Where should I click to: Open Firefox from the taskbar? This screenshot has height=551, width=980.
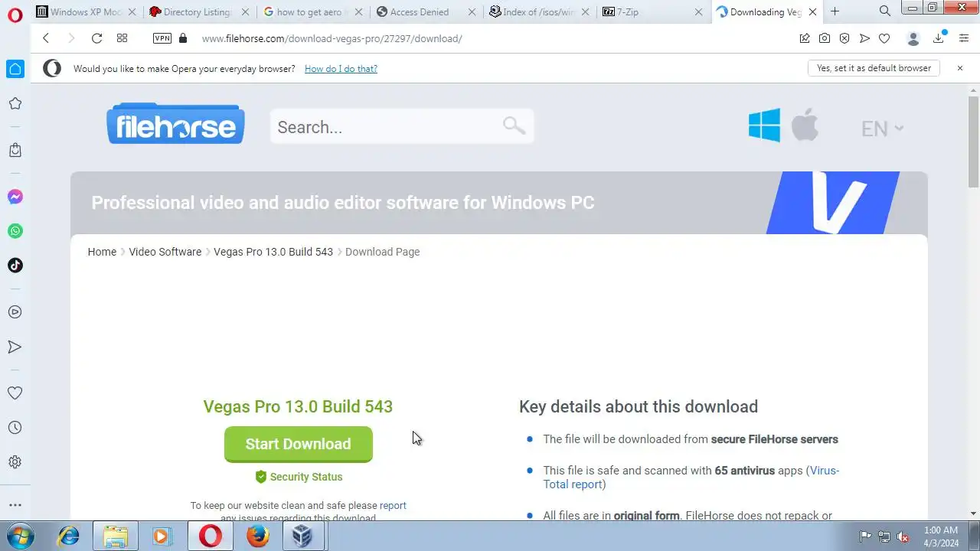(x=258, y=536)
